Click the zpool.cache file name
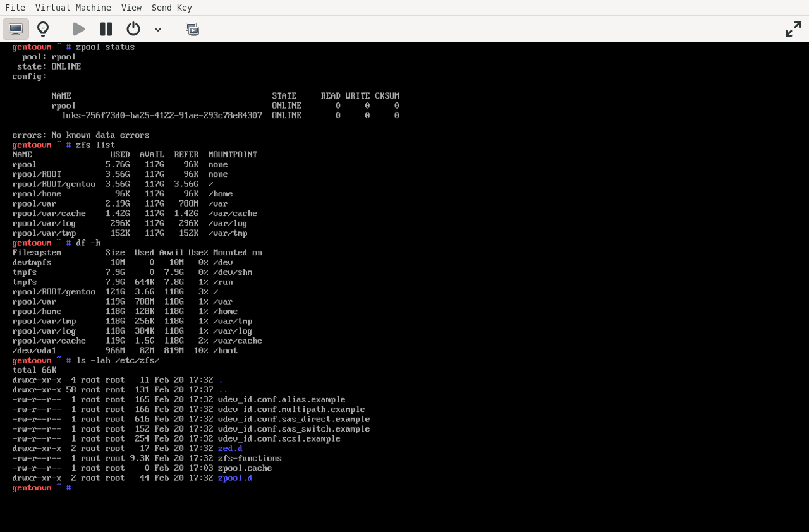Viewport: 809px width, 532px height. pos(245,468)
